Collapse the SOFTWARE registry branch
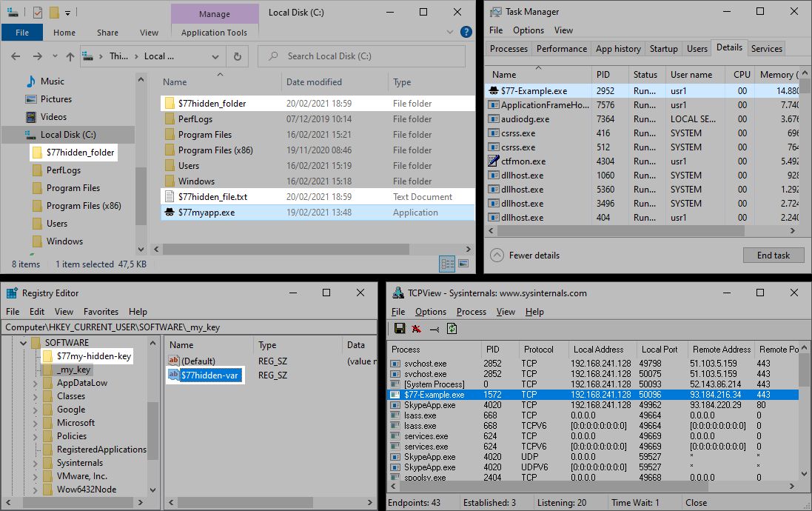Image resolution: width=812 pixels, height=511 pixels. [24, 342]
